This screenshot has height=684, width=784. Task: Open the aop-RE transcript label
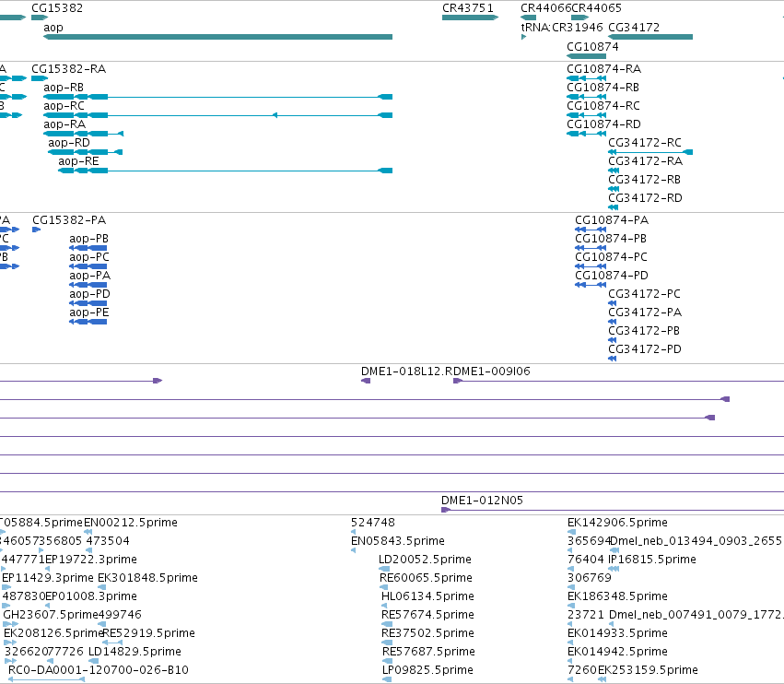(x=78, y=161)
